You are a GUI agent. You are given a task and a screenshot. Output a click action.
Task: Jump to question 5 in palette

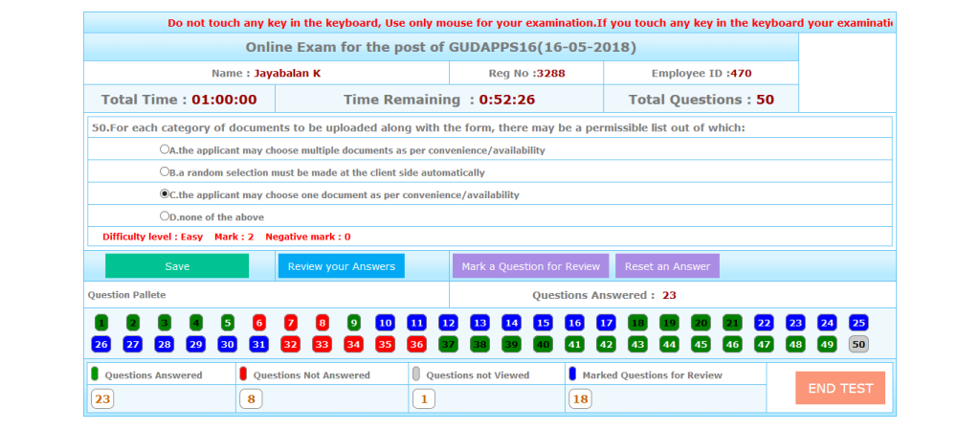coord(228,323)
